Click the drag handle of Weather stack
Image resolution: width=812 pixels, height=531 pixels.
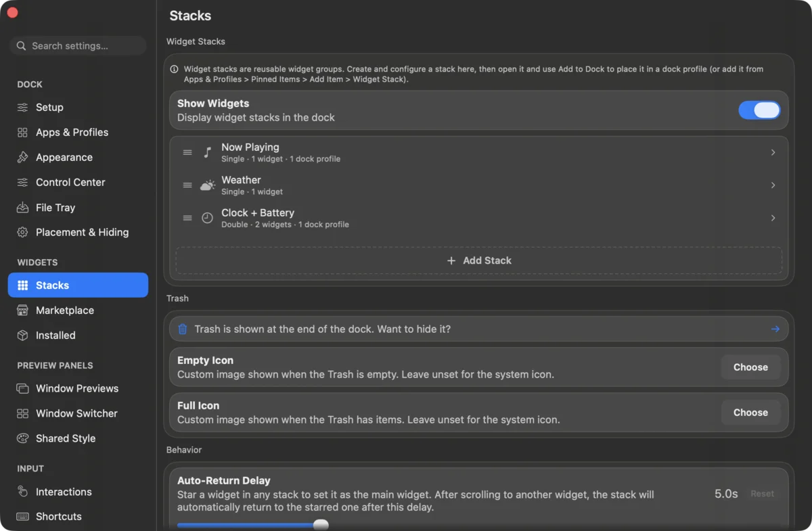click(187, 185)
